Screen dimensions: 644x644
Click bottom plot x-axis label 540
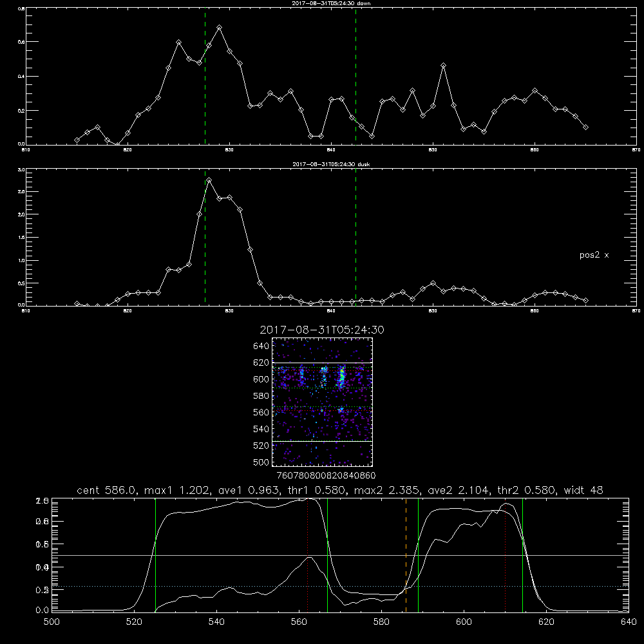coord(216,622)
